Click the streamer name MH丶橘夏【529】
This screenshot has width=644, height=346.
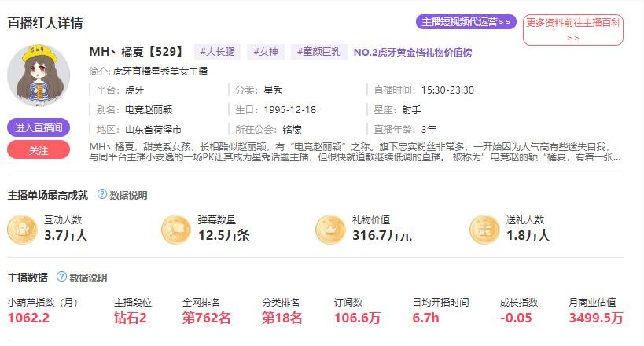pyautogui.click(x=137, y=52)
